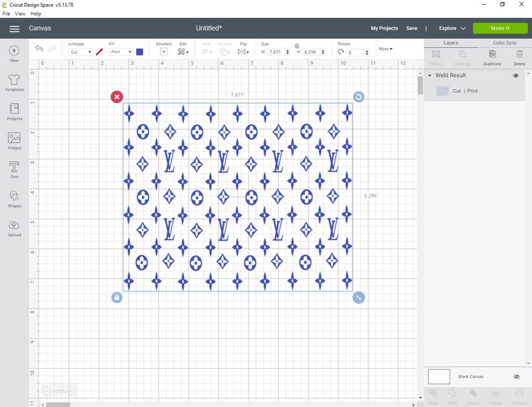
Task: Open the Edit scissors tool
Action: click(182, 52)
